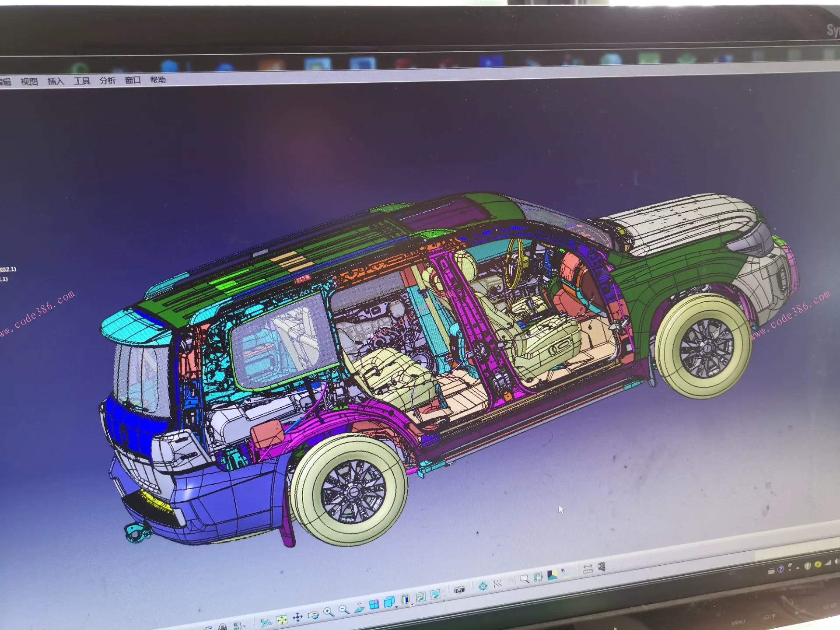Click the 窗口 menu item

click(133, 80)
